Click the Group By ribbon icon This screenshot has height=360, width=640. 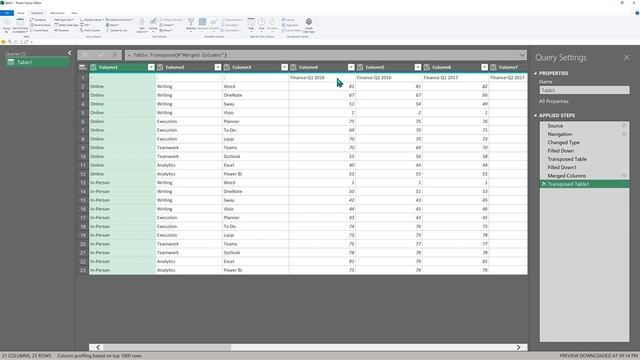(7, 24)
